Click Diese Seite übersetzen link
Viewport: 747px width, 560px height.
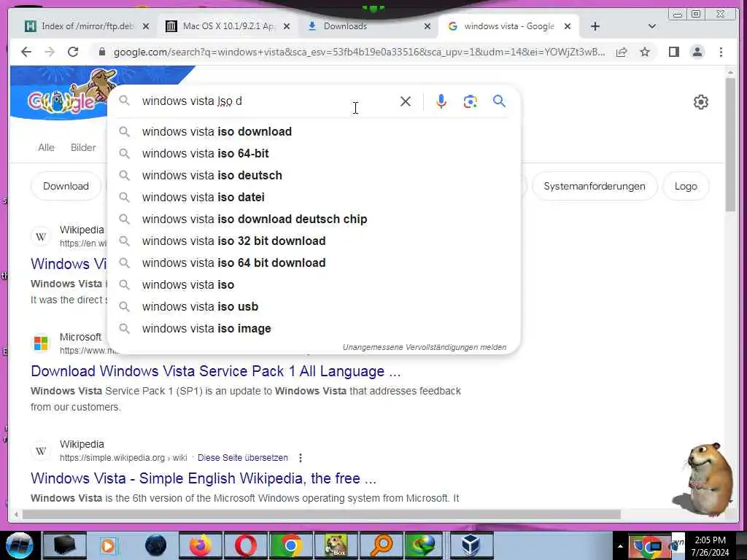coord(242,458)
